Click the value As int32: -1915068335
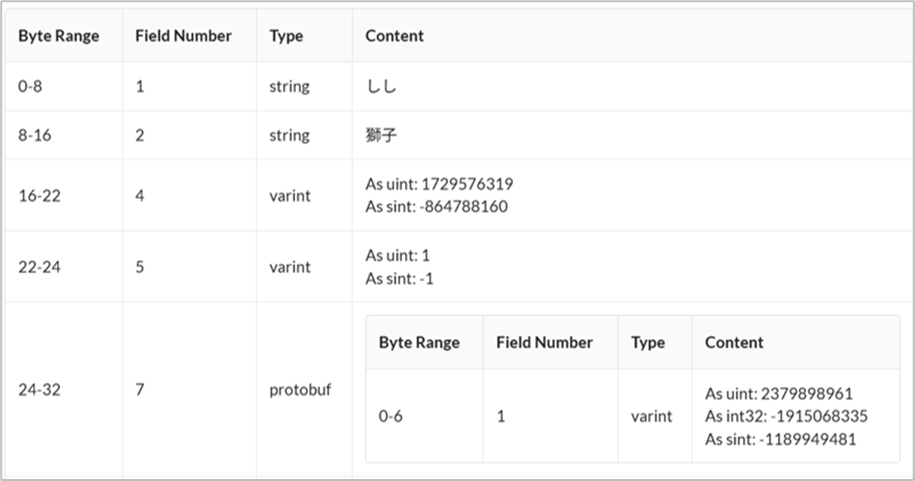 point(786,416)
